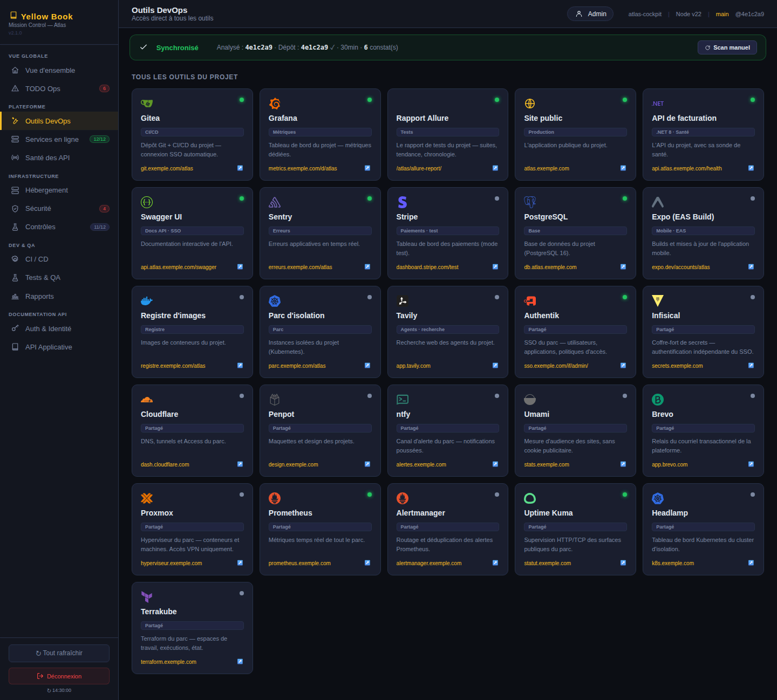Open external link icon on Gitea card
Viewport: 777px width, 700px height.
[240, 168]
